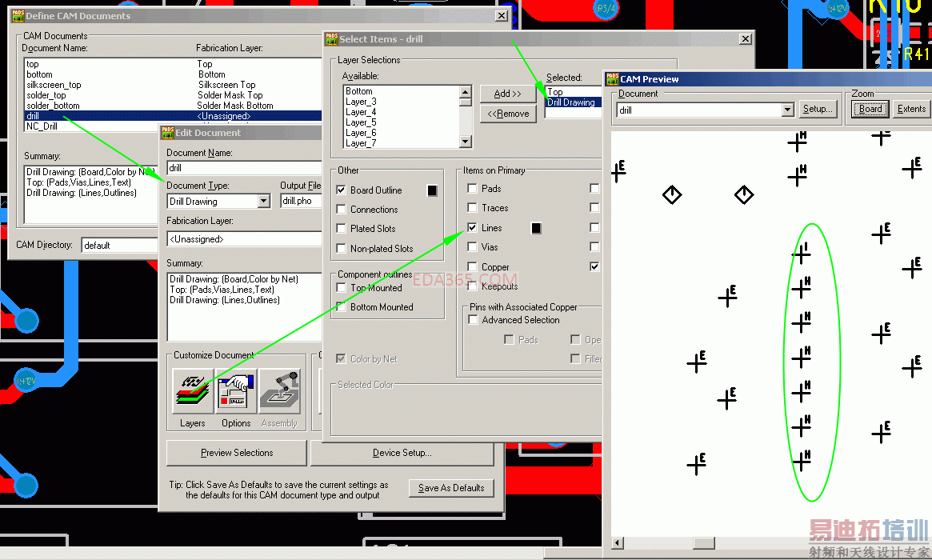Viewport: 932px width, 560px height.
Task: Select 'Layer_5' in Available layers
Action: 402,122
